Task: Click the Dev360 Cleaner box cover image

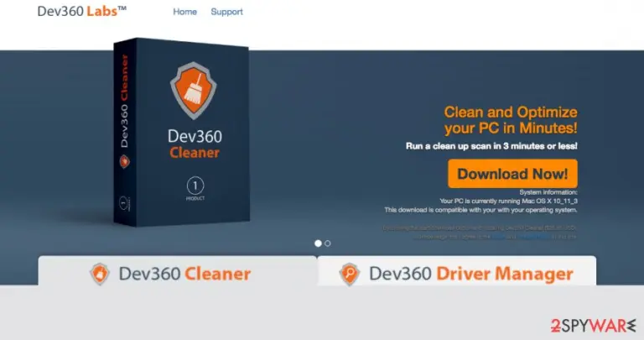Action: coord(181,132)
